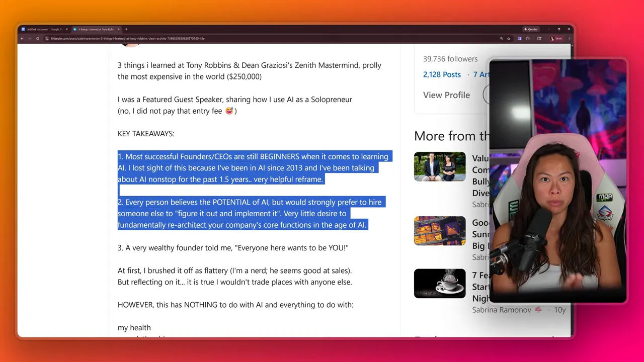Screen dimensions: 644x362
Task: Open the browser's three-dot menu icon
Action: click(569, 39)
